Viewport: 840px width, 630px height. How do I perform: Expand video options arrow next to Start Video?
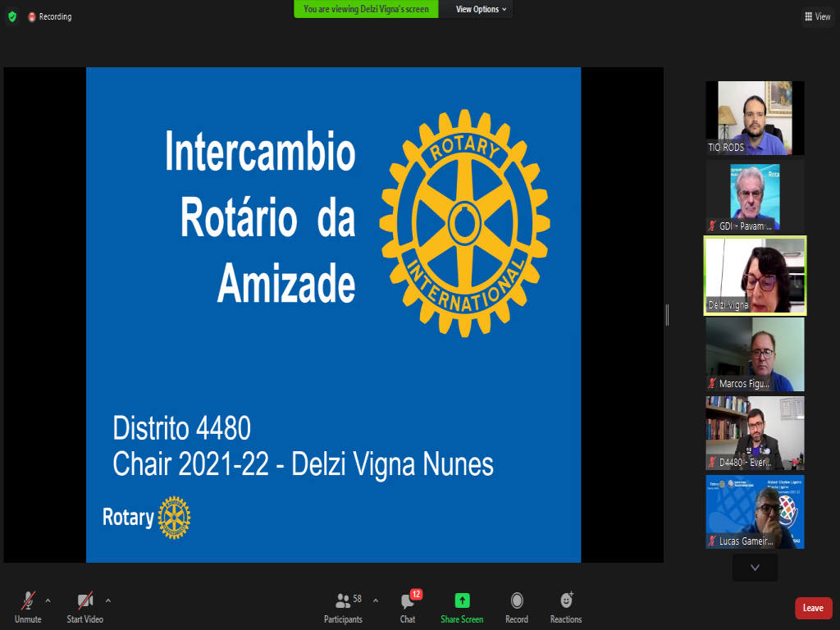coord(108,600)
